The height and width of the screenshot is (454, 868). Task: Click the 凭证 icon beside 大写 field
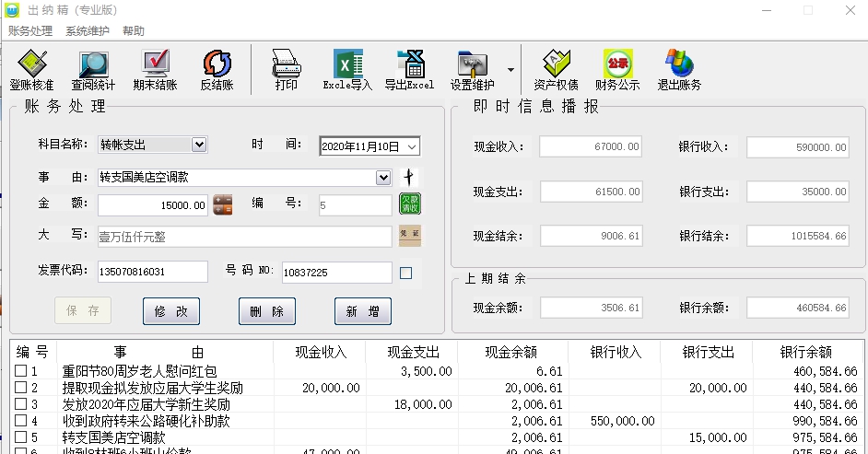[x=410, y=235]
